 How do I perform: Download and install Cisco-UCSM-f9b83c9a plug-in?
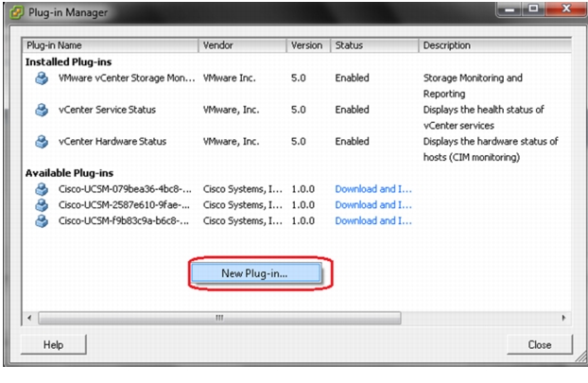[x=373, y=221]
